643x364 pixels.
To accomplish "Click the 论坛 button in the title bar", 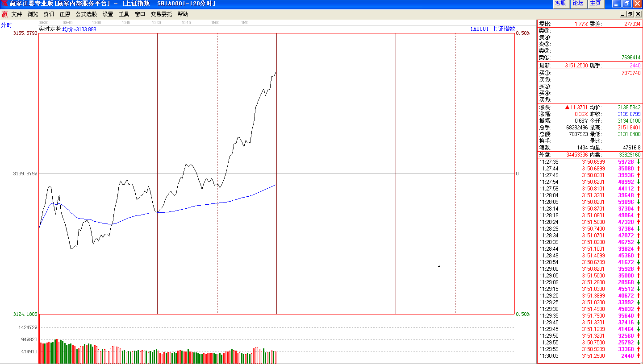I will pos(578,4).
